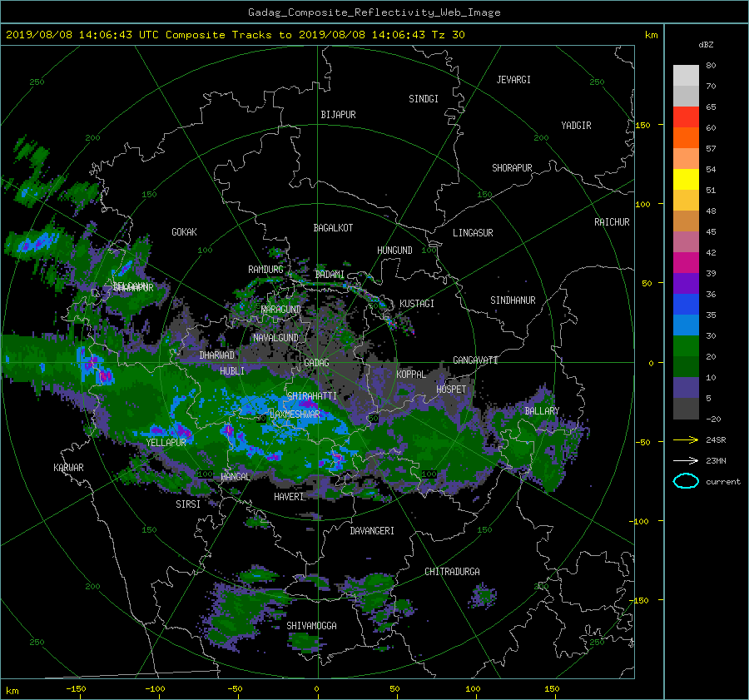Click the SIRSI city label
The width and height of the screenshot is (749, 700).
188,504
